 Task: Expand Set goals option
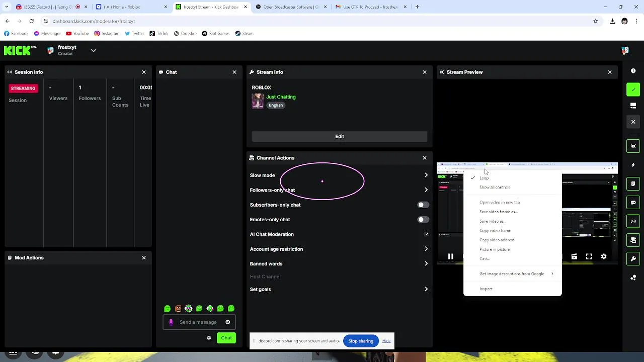[426, 289]
